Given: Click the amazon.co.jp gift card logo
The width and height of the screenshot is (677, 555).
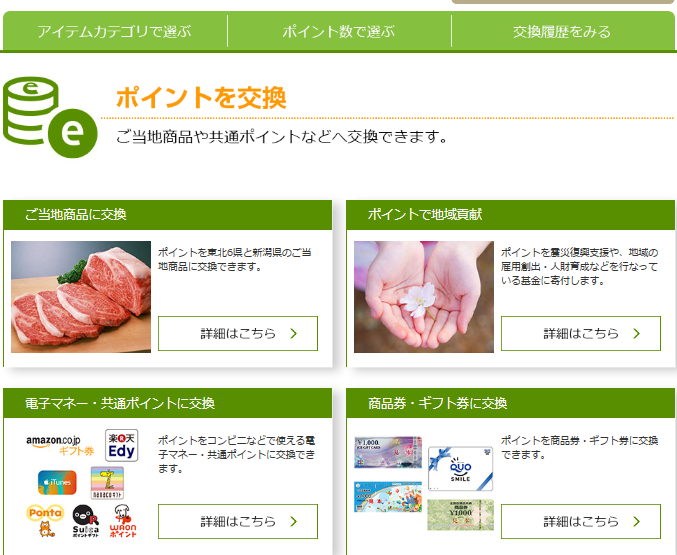Looking at the screenshot, I should pos(60,446).
